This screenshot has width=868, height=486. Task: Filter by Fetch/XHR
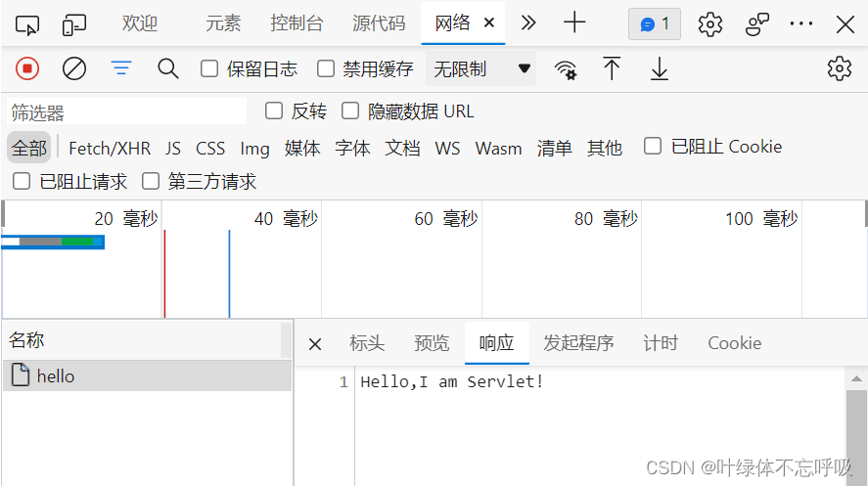point(110,149)
